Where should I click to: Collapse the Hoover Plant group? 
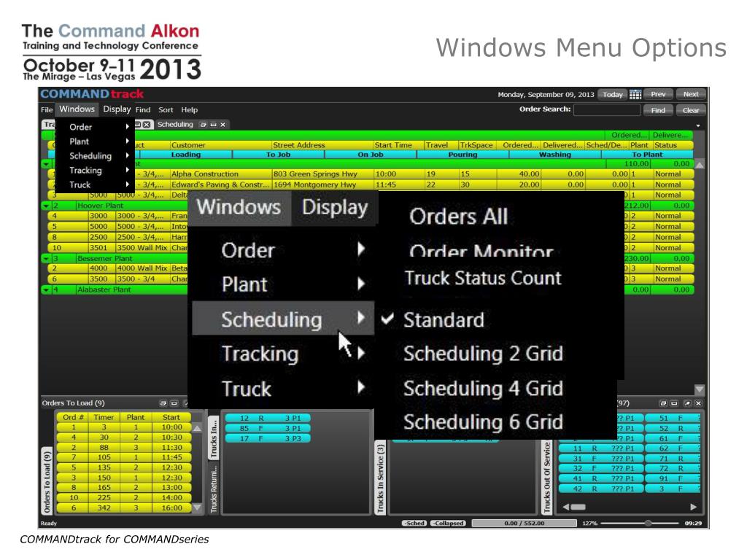(46, 206)
